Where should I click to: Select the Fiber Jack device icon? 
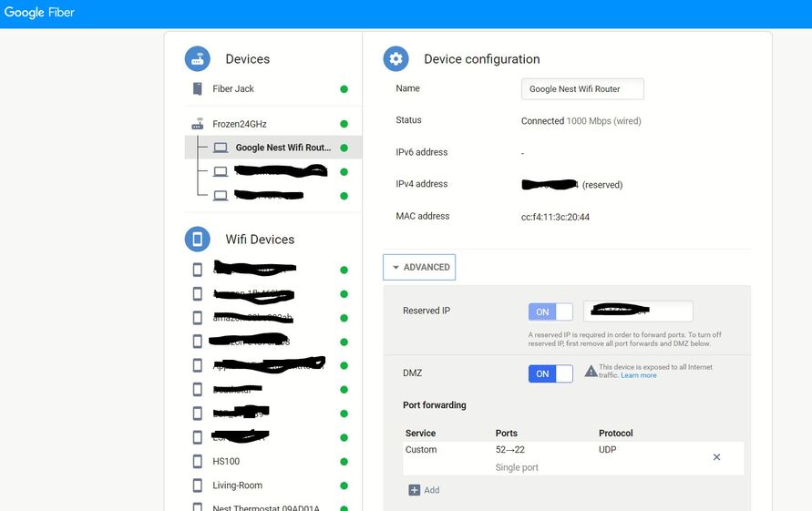(197, 89)
